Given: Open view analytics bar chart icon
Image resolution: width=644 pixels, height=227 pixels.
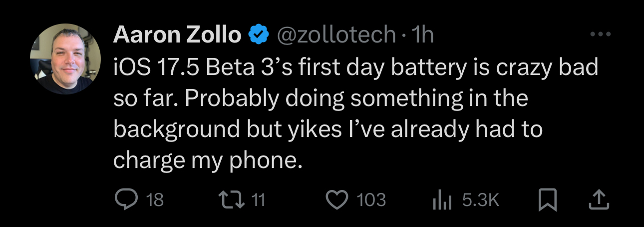Looking at the screenshot, I should (x=441, y=201).
